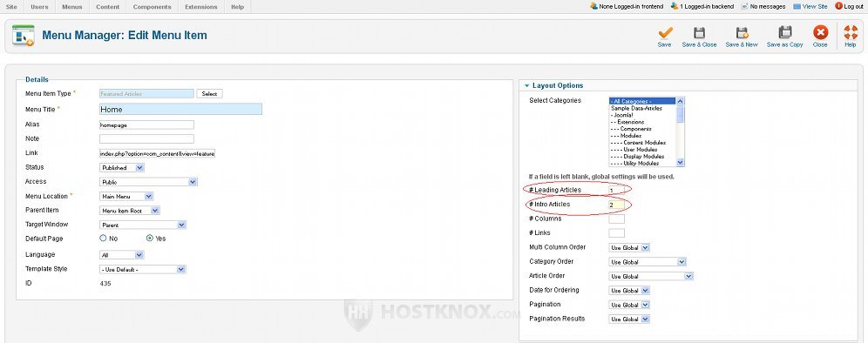Select Yes for Default Page
This screenshot has height=343, width=868.
150,239
